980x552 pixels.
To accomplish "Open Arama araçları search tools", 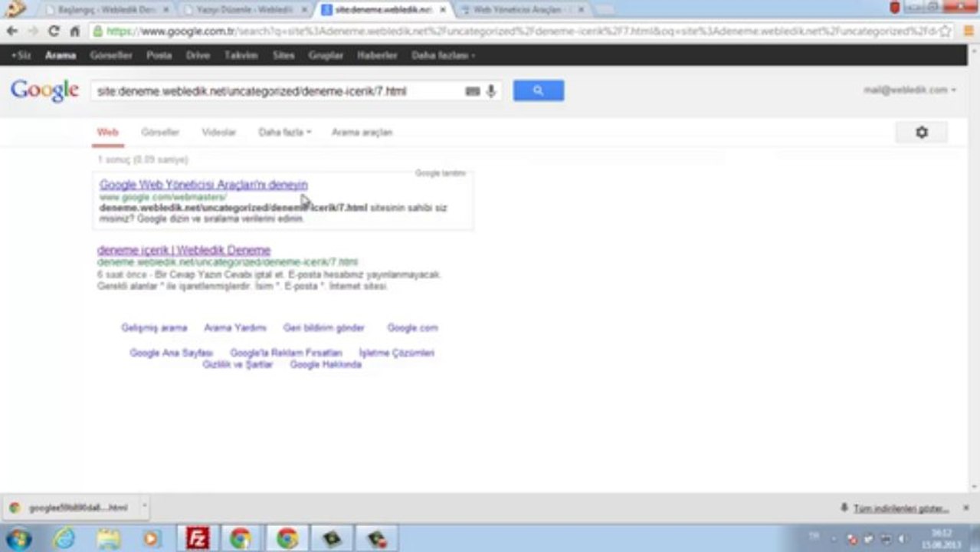I will [362, 133].
